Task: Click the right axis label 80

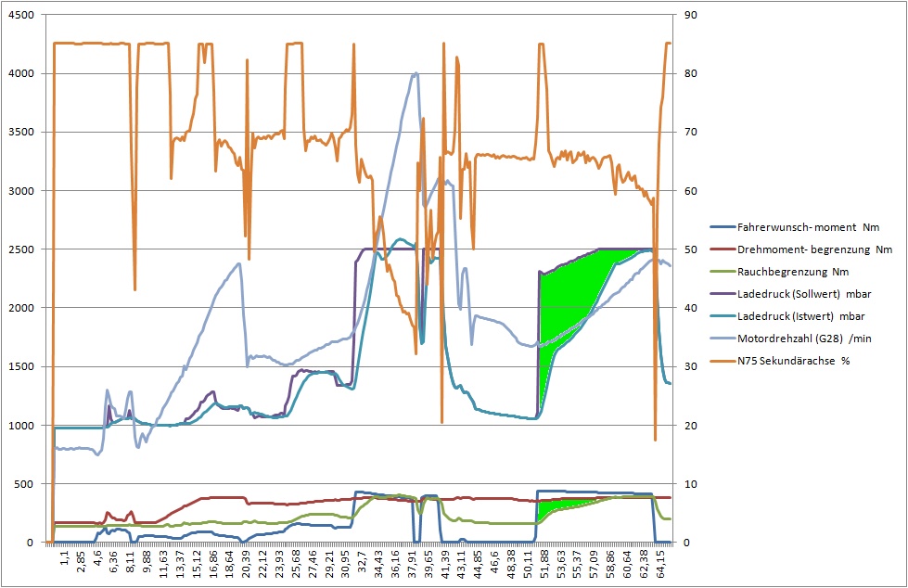Action: click(690, 73)
